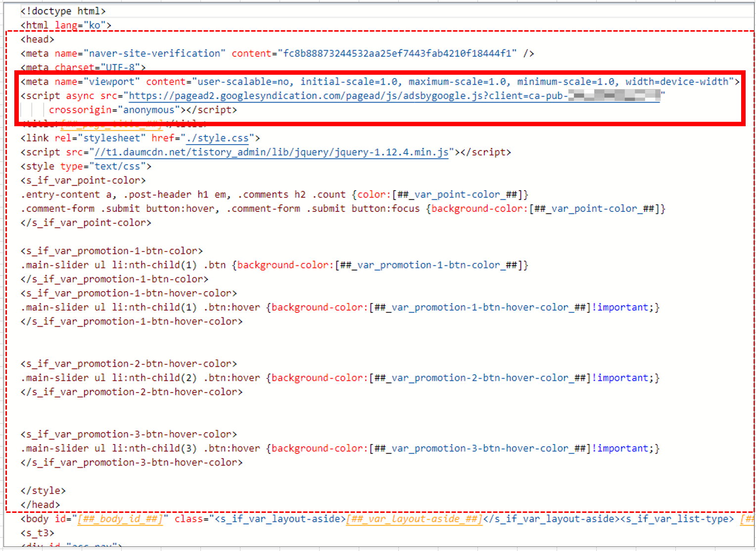Screen dimensions: 756x551
Task: Click the <!doctype html> line
Action: coord(63,11)
